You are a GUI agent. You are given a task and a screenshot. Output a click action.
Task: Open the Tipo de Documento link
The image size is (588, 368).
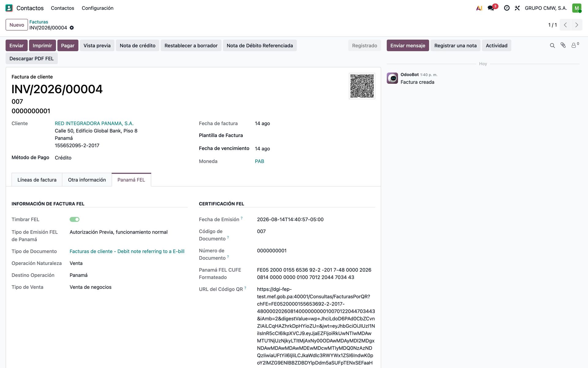[x=127, y=251]
